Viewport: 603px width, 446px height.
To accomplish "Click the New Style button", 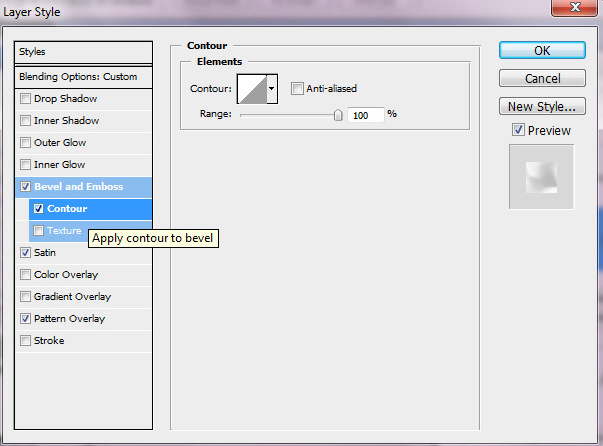I will point(541,106).
